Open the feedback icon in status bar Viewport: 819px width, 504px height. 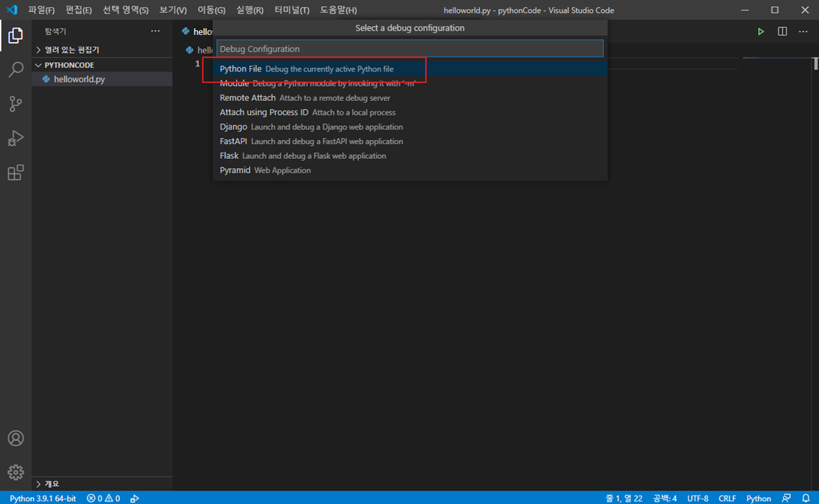point(786,498)
